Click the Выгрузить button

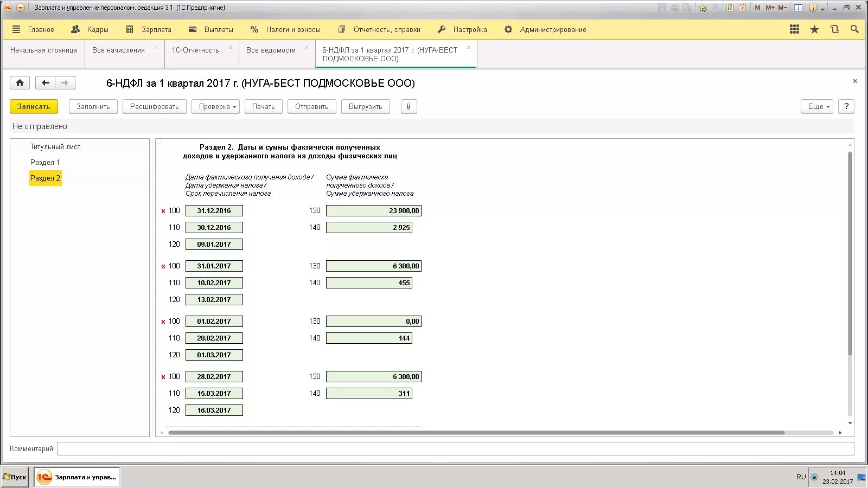pyautogui.click(x=366, y=106)
